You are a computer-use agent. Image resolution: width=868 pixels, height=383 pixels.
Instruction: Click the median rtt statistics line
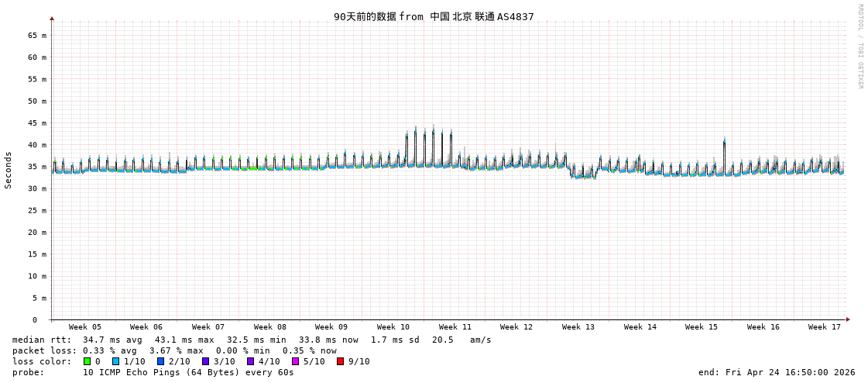point(252,340)
